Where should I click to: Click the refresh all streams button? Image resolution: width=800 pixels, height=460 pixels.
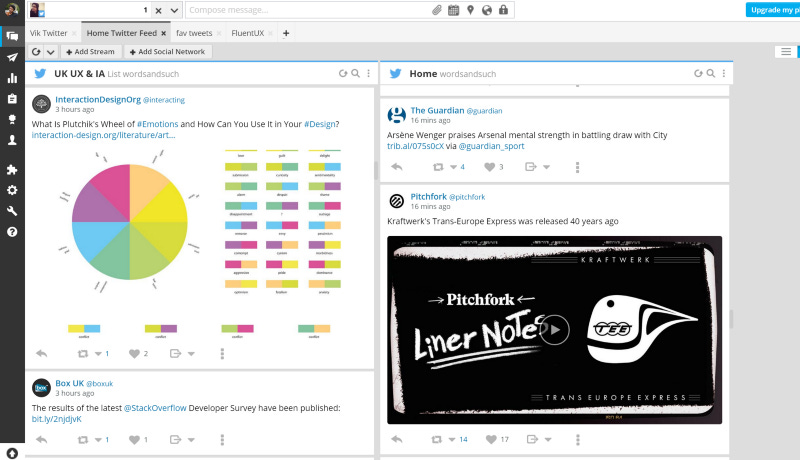pyautogui.click(x=36, y=52)
